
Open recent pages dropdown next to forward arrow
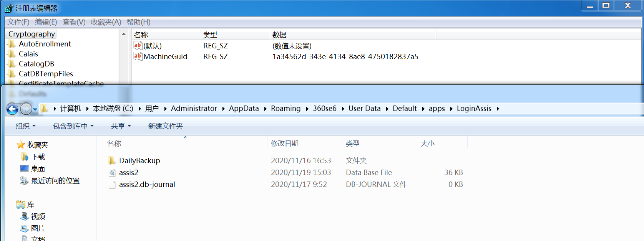[x=35, y=109]
